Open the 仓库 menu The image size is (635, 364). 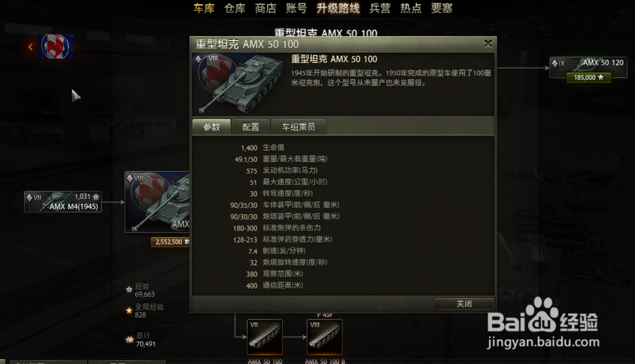point(235,8)
